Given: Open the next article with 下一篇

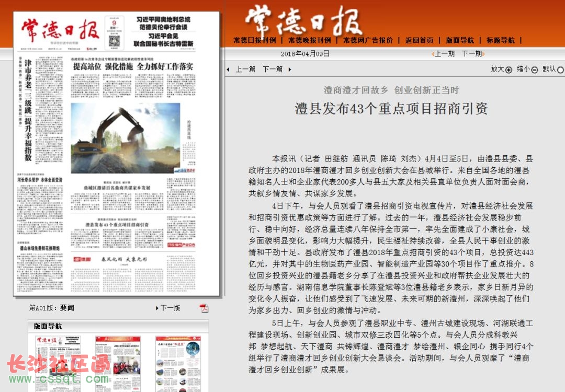Looking at the screenshot, I should [273, 69].
